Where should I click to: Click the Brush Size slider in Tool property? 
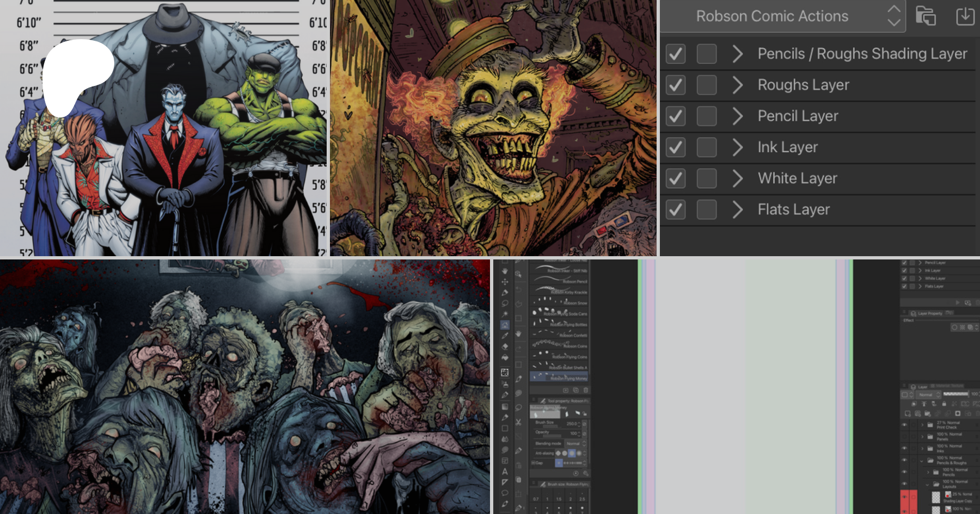[551, 425]
